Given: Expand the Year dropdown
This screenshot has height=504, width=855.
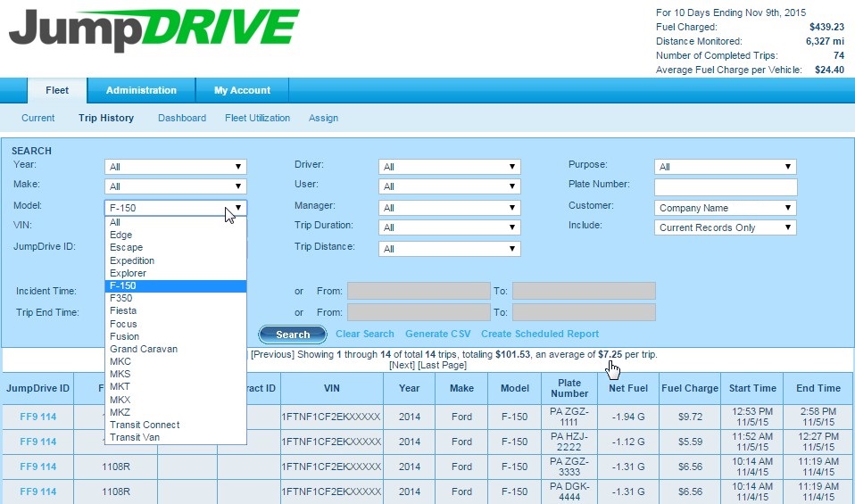Looking at the screenshot, I should click(176, 167).
